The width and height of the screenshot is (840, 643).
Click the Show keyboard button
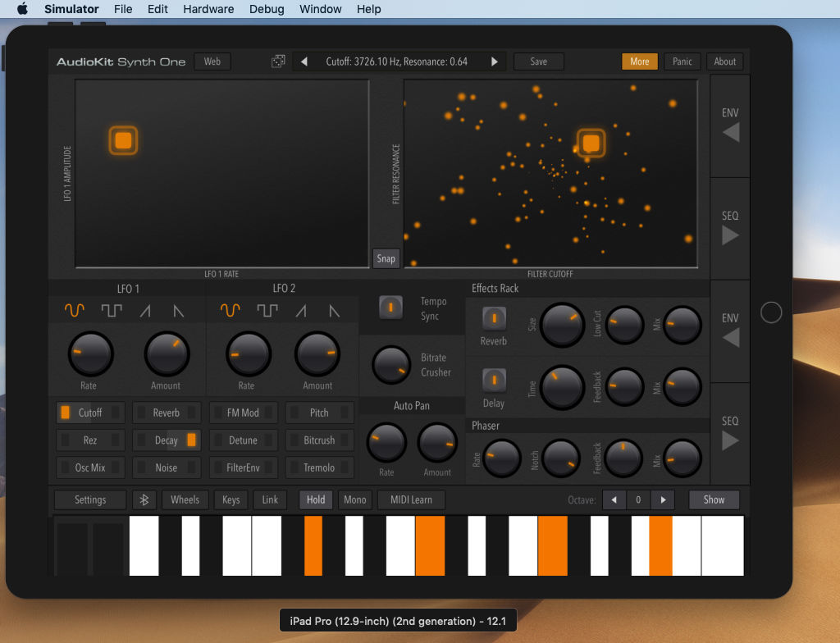(x=714, y=500)
